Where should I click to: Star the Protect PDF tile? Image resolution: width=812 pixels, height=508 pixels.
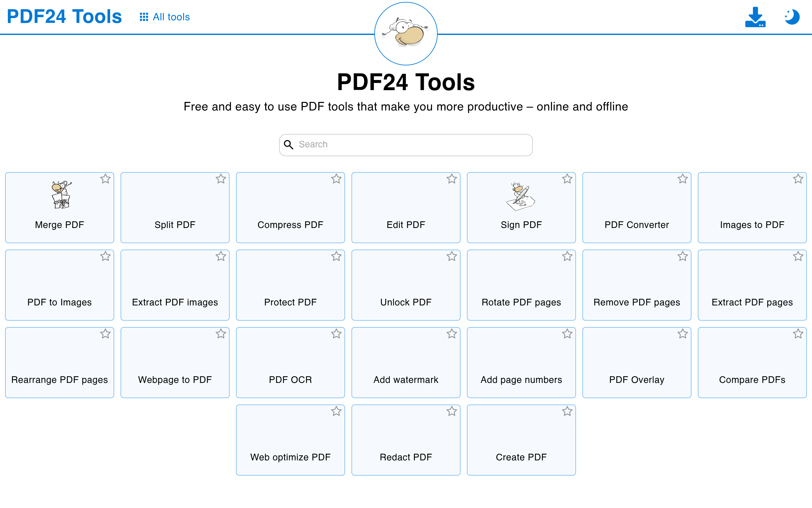[x=336, y=256]
